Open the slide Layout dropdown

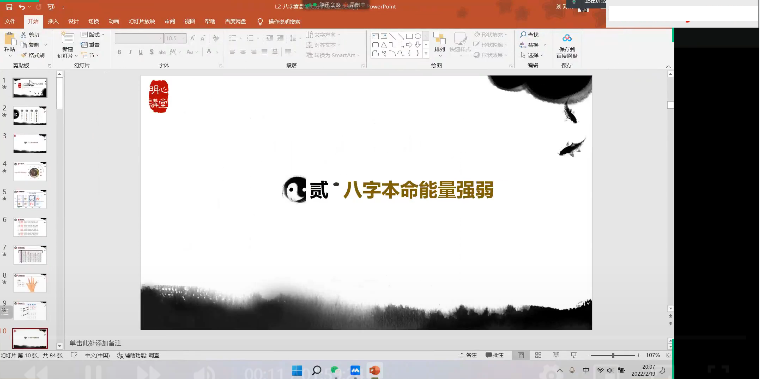(92, 35)
